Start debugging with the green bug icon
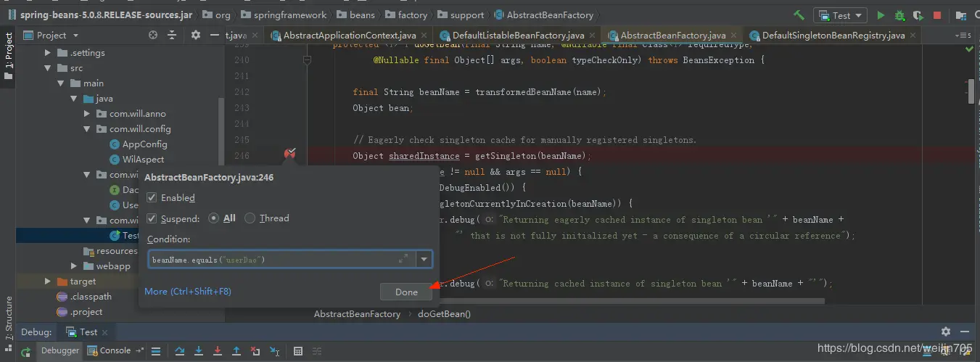 tap(899, 15)
